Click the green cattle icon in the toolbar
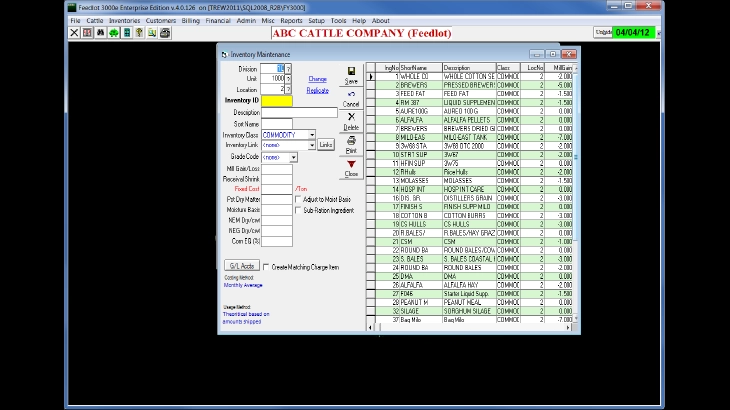This screenshot has height=410, width=730. pyautogui.click(x=114, y=33)
